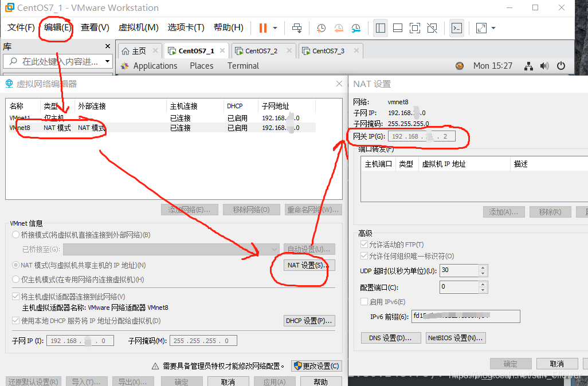Open the 虚拟机(M) menu
The width and height of the screenshot is (588, 386).
point(138,27)
